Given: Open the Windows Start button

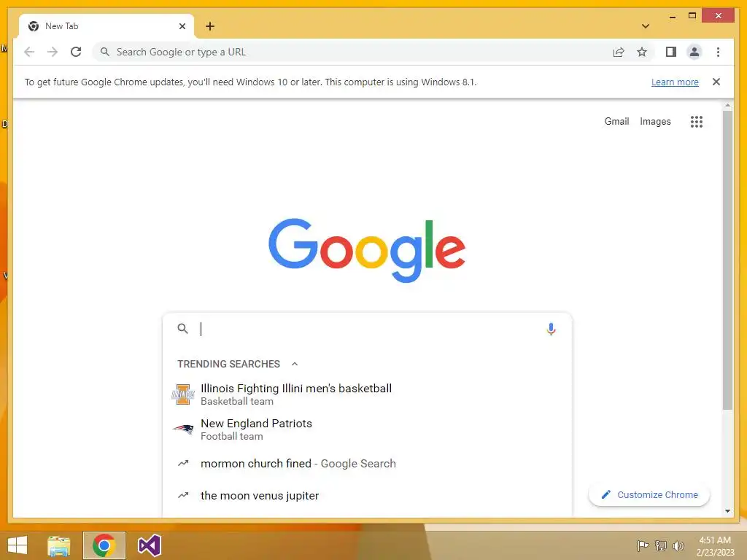Looking at the screenshot, I should [x=18, y=545].
